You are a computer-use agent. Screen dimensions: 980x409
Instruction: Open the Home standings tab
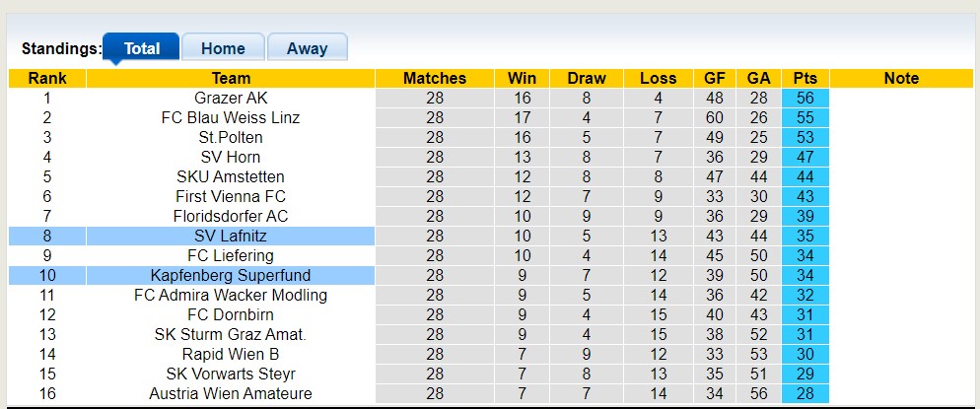click(223, 48)
